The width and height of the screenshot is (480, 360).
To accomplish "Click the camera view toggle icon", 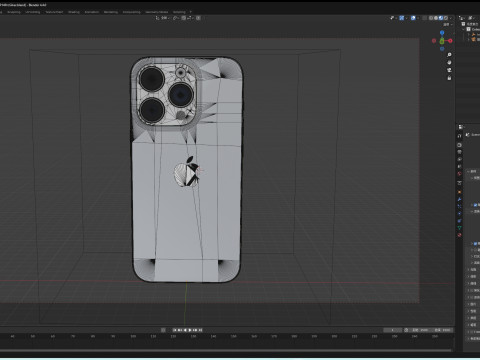I will tap(449, 70).
